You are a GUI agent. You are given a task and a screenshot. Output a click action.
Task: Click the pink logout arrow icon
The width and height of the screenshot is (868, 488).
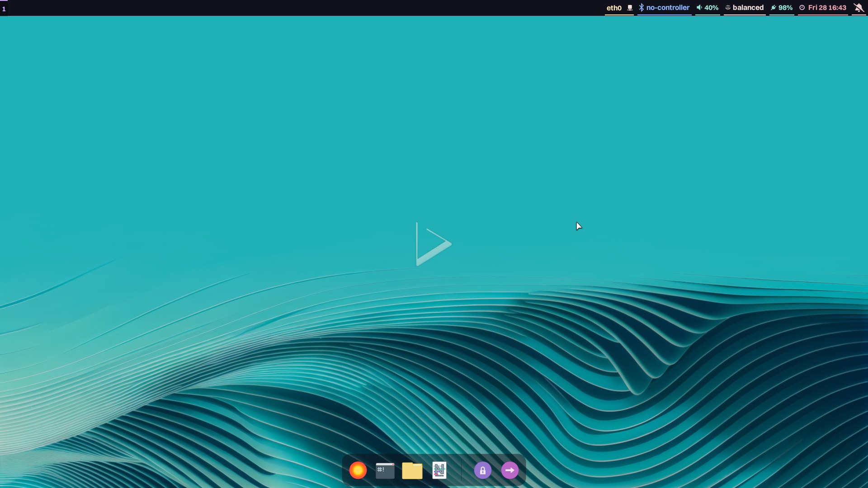point(509,470)
